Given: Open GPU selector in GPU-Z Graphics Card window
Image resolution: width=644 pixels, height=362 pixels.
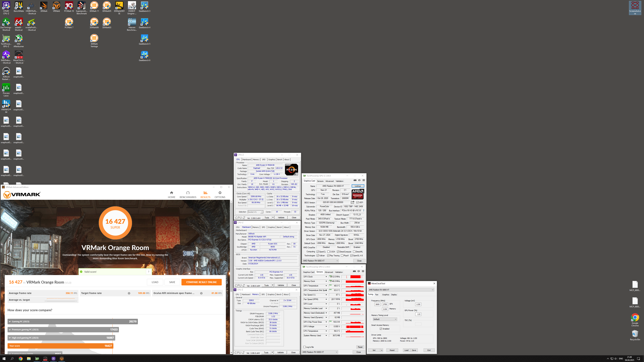Looking at the screenshot, I should (320, 261).
